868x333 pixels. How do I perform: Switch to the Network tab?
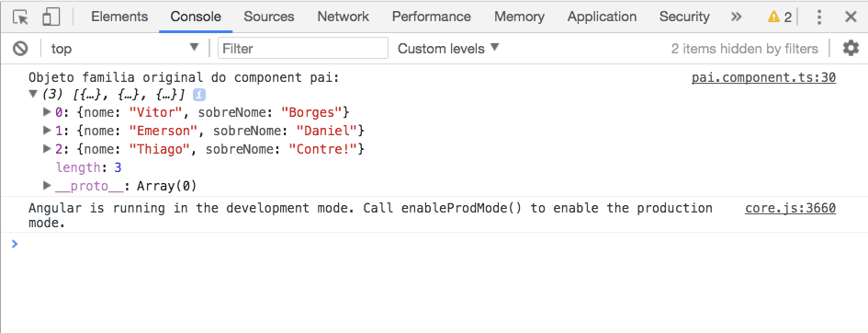pos(344,17)
